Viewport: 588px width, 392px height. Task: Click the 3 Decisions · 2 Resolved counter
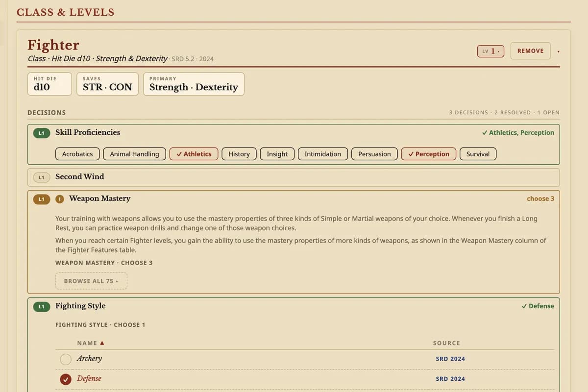coord(504,113)
